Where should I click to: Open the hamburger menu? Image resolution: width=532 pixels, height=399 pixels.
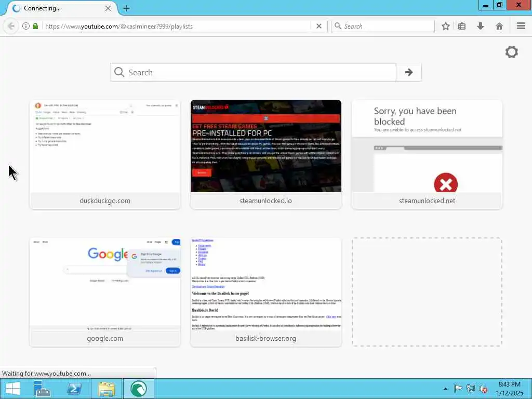click(521, 26)
